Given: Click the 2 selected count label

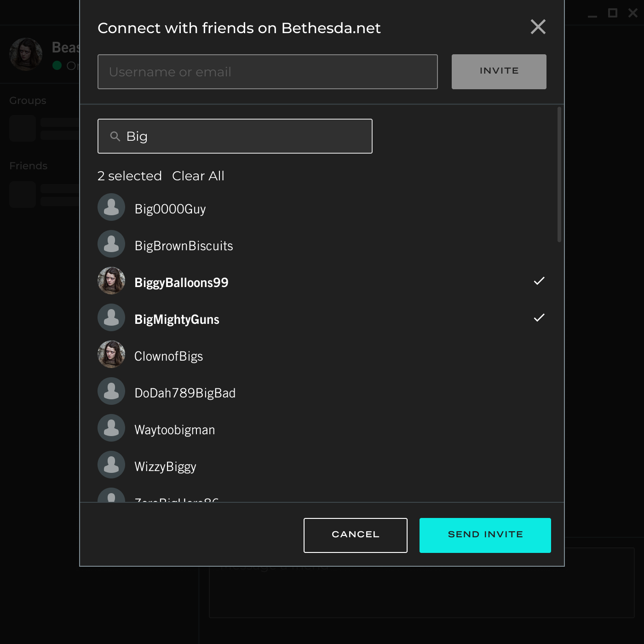Looking at the screenshot, I should point(129,176).
